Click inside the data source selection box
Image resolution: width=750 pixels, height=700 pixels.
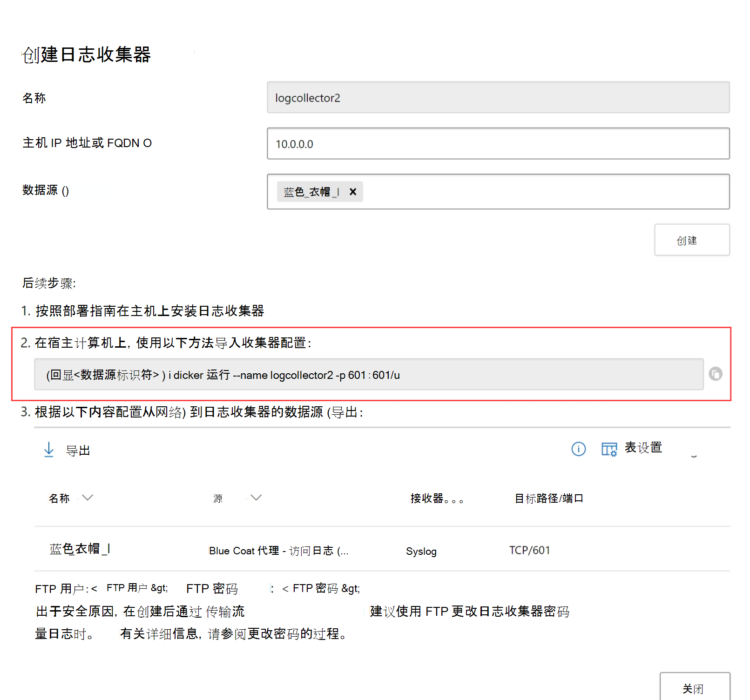tap(498, 192)
